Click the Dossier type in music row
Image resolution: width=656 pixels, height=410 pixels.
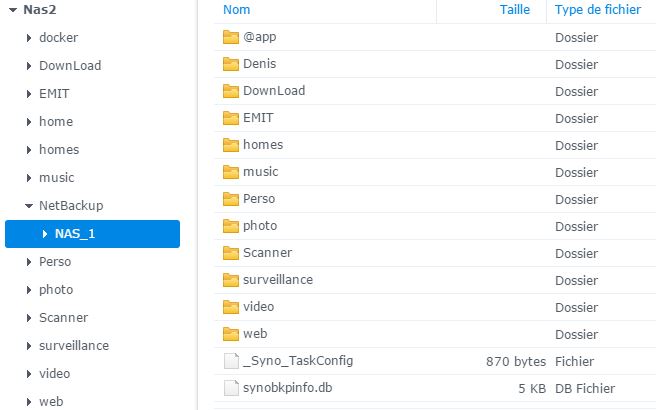point(577,172)
